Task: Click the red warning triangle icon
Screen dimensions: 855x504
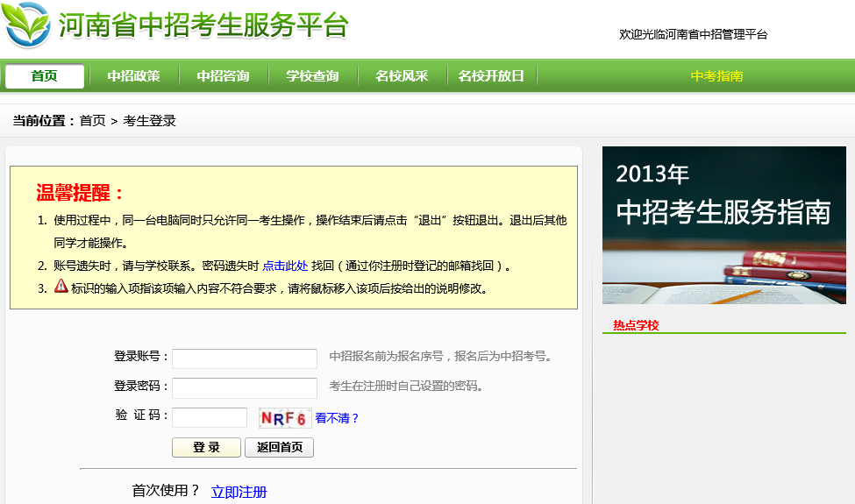Action: (x=61, y=286)
